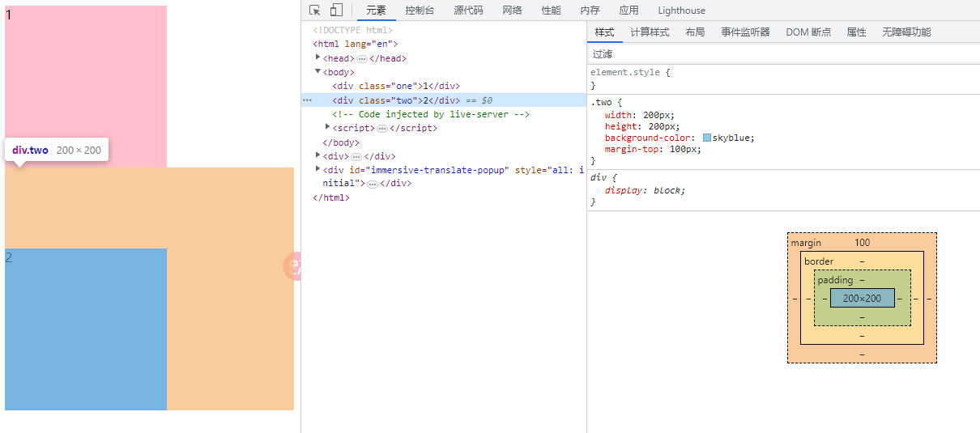The image size is (980, 433).
Task: Open the skyblue color swatch picker
Action: click(707, 138)
